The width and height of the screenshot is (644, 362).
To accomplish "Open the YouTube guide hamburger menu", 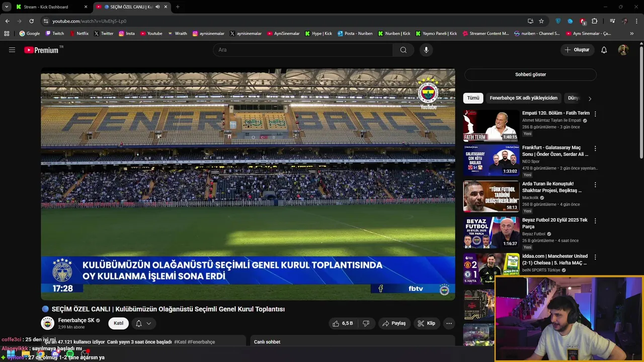I will [12, 50].
